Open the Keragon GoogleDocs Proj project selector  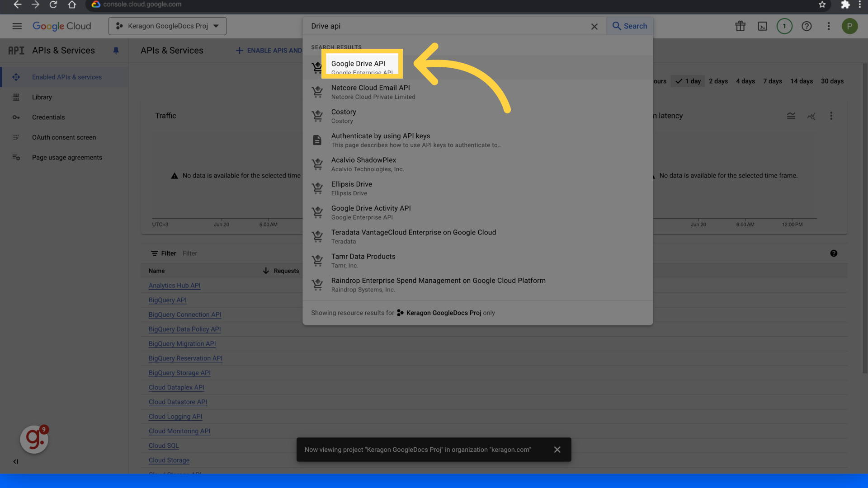click(x=167, y=26)
